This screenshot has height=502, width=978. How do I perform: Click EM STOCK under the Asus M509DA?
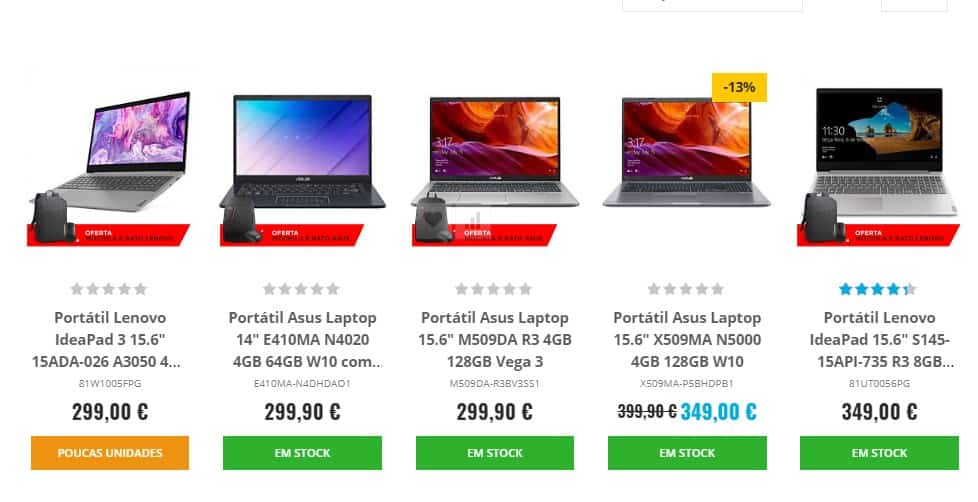pyautogui.click(x=495, y=453)
